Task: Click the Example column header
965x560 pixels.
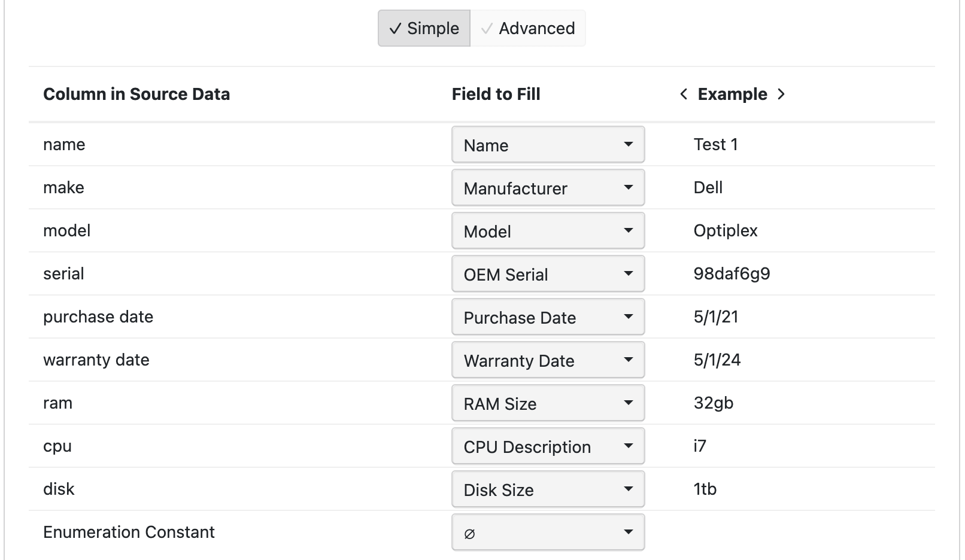Action: click(x=732, y=93)
